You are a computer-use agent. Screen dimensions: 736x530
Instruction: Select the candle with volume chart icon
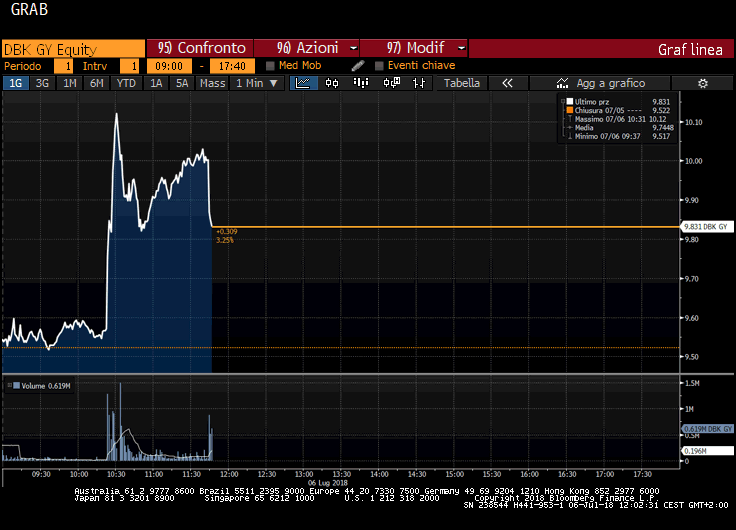pos(391,83)
